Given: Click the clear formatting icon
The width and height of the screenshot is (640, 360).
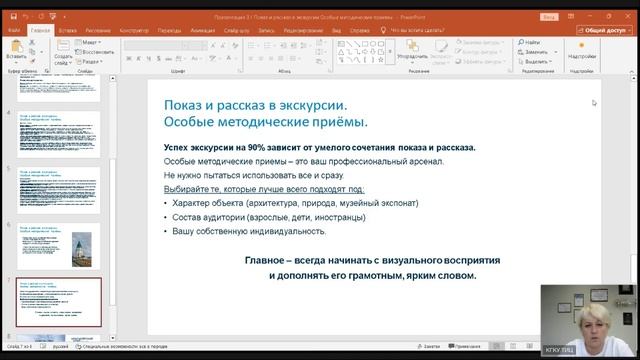Looking at the screenshot, I should point(235,45).
